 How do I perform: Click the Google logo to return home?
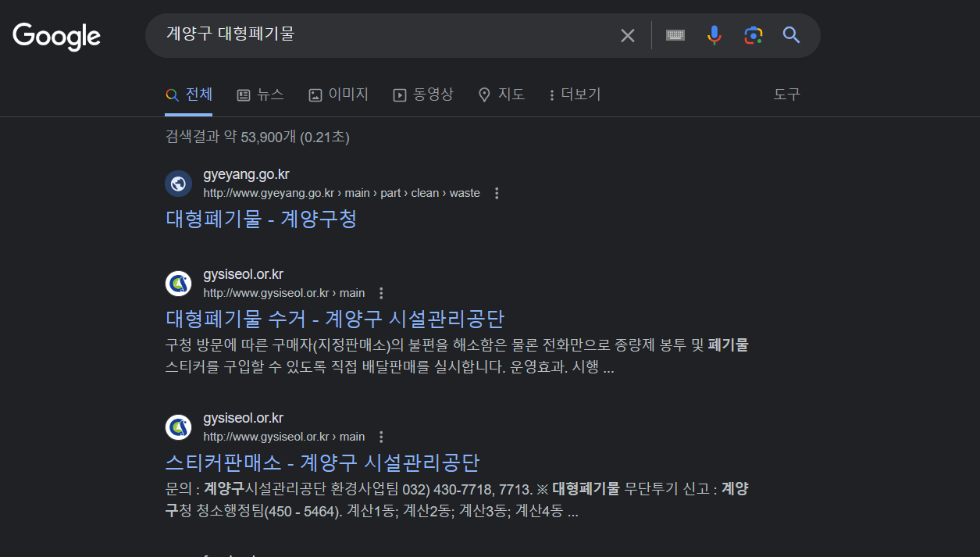(x=55, y=36)
